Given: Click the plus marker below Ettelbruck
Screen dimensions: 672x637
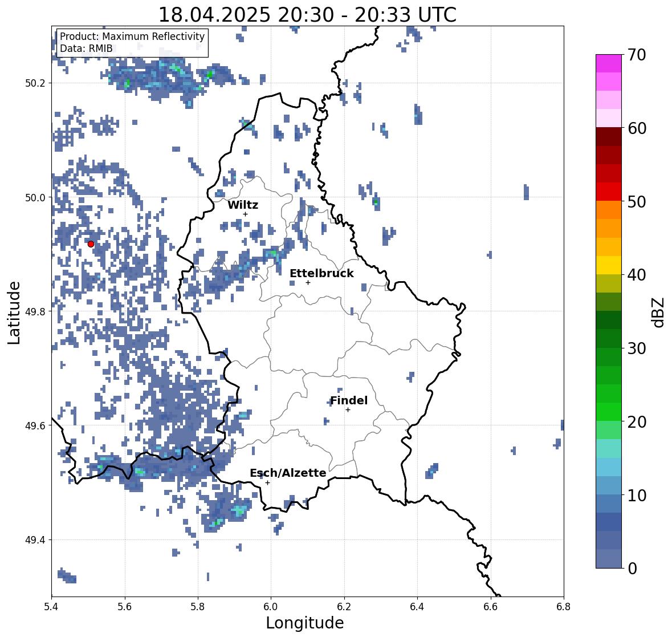Looking at the screenshot, I should click(x=308, y=282).
